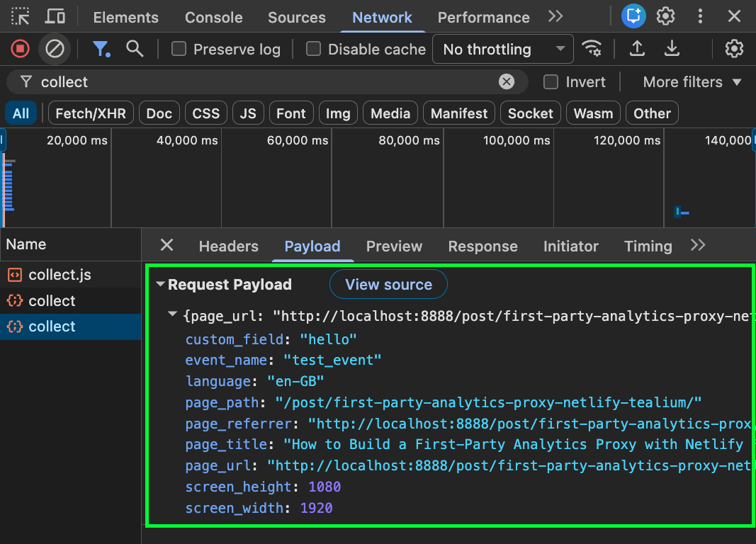Click the screen_height 1080 value
Image resolution: width=756 pixels, height=544 pixels.
point(325,487)
